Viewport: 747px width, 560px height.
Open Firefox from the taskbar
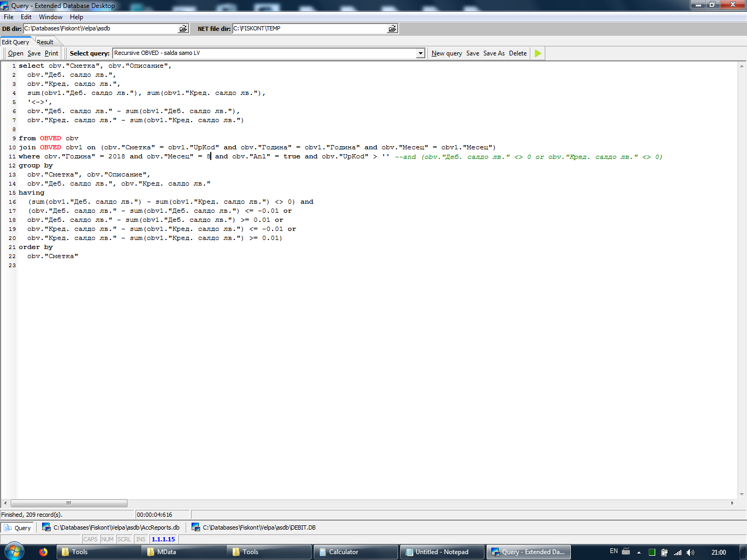pos(43,552)
